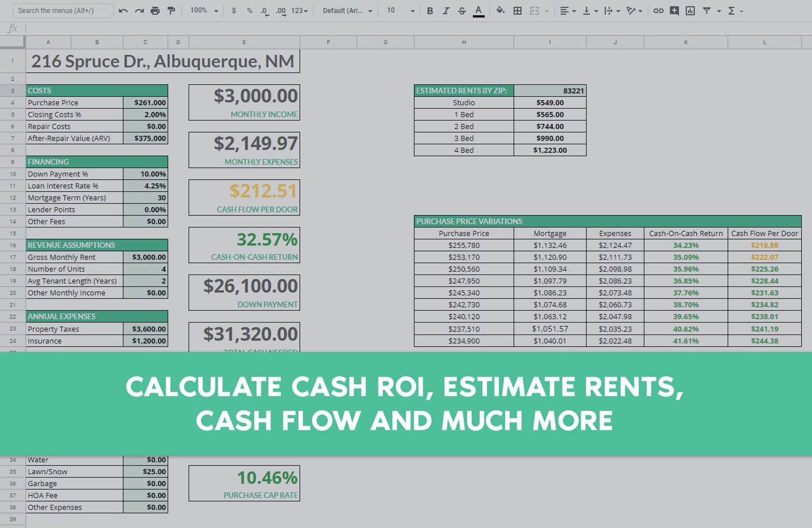Screen dimensions: 812x528
Task: Click the Redo arrow in the toolbar
Action: tap(139, 11)
